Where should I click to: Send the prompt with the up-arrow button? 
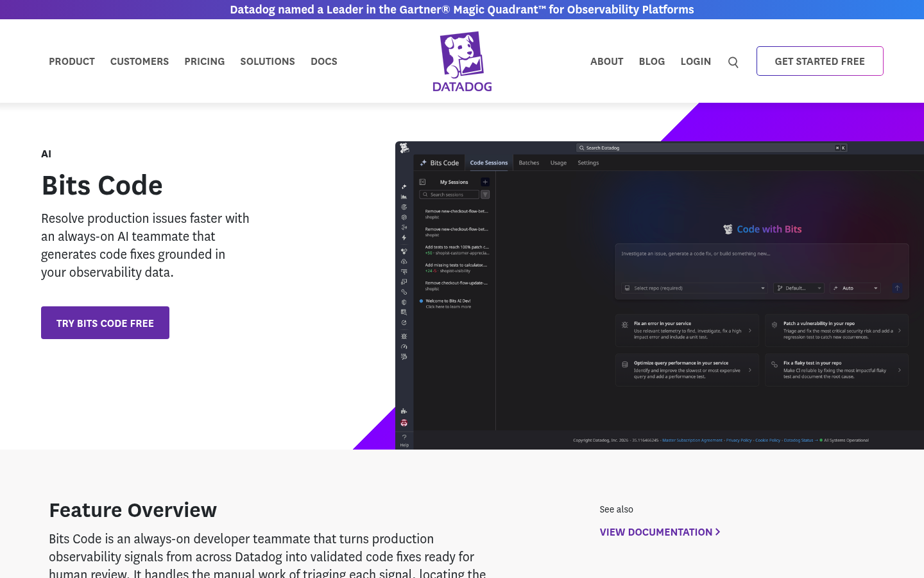point(897,288)
